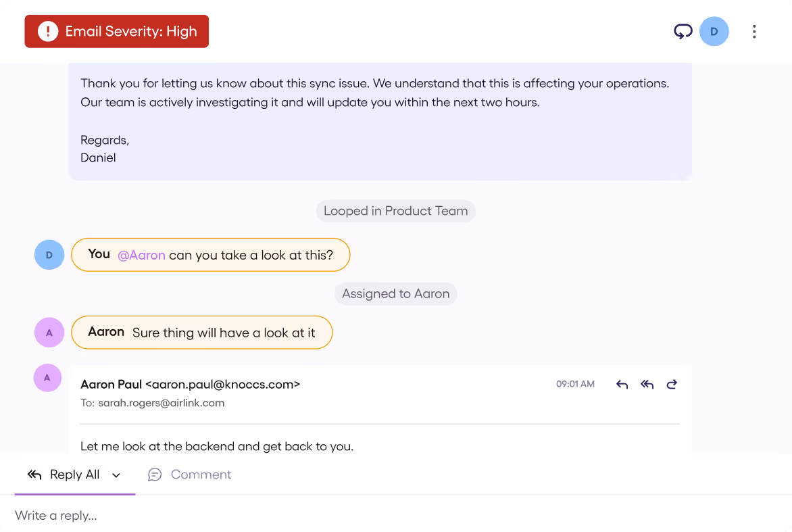
Task: Click the reply arrow icon on Aaron Paul's email
Action: coord(622,385)
